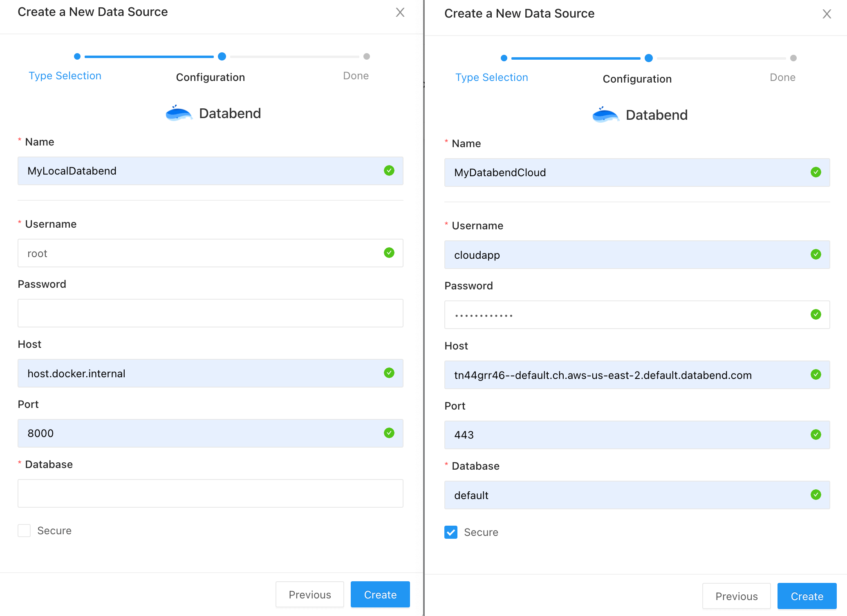The width and height of the screenshot is (847, 616).
Task: Click green validation check beside MyLocalDatabend
Action: [389, 170]
